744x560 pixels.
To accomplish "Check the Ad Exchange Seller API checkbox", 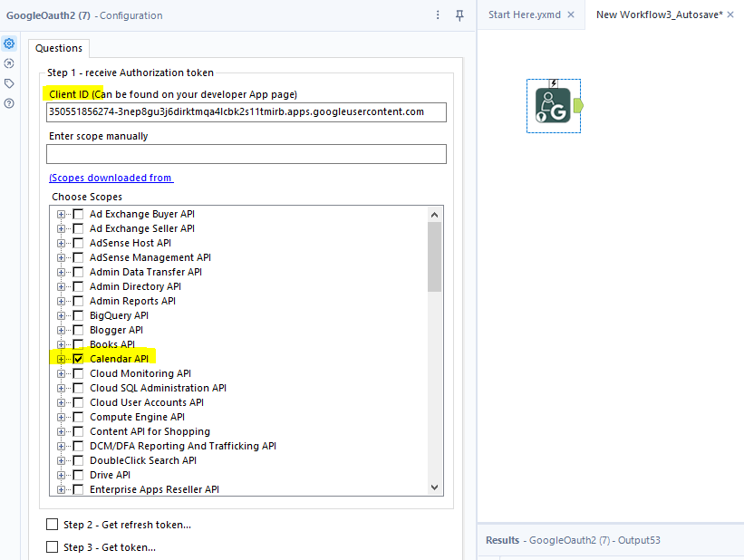I will tap(78, 228).
